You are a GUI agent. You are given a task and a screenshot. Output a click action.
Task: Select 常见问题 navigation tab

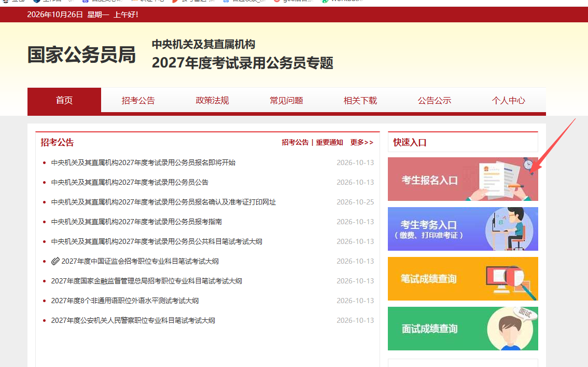click(x=286, y=101)
